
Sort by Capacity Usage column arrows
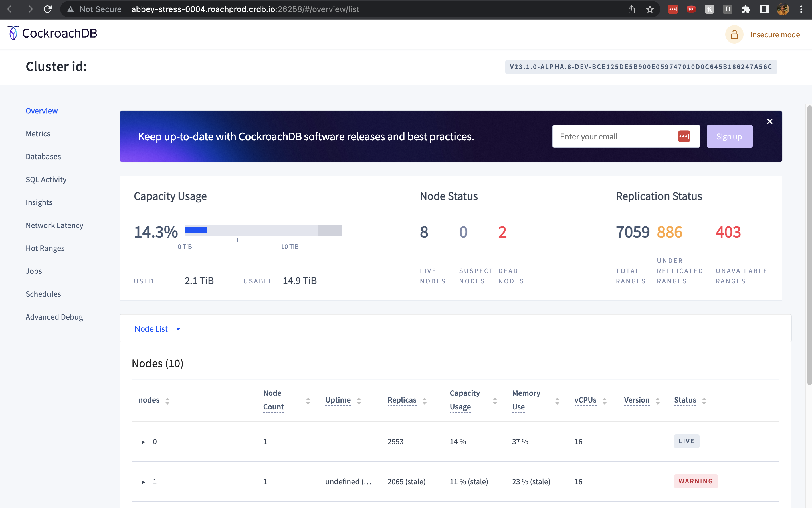[x=494, y=401]
